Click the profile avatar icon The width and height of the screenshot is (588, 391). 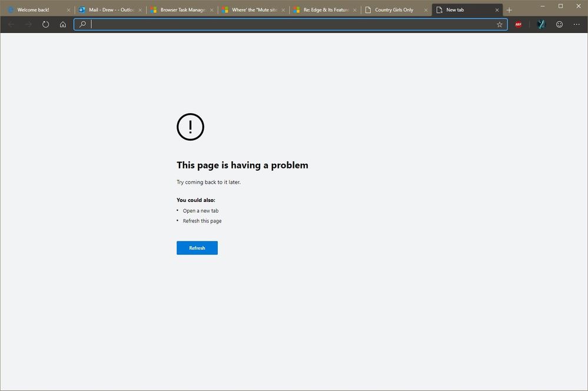(x=541, y=24)
